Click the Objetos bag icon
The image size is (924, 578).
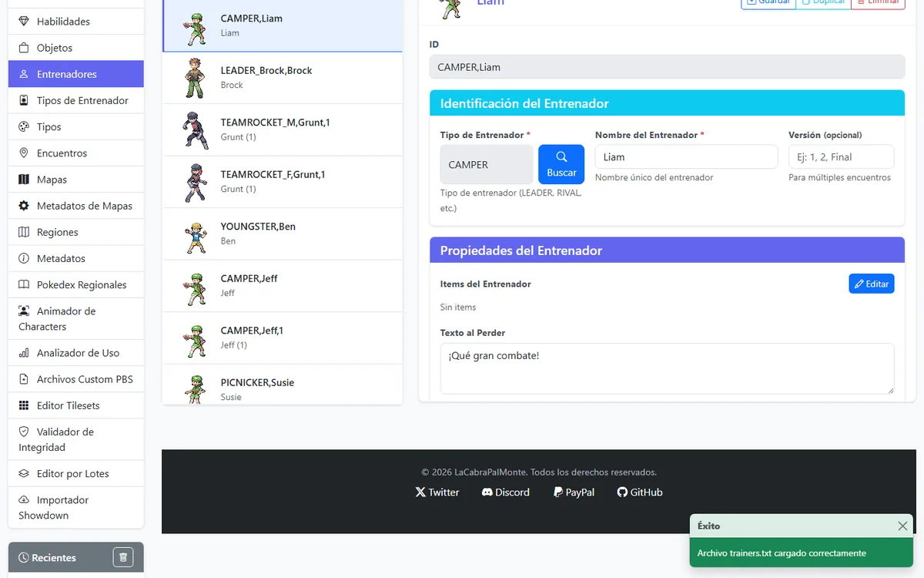tap(24, 48)
